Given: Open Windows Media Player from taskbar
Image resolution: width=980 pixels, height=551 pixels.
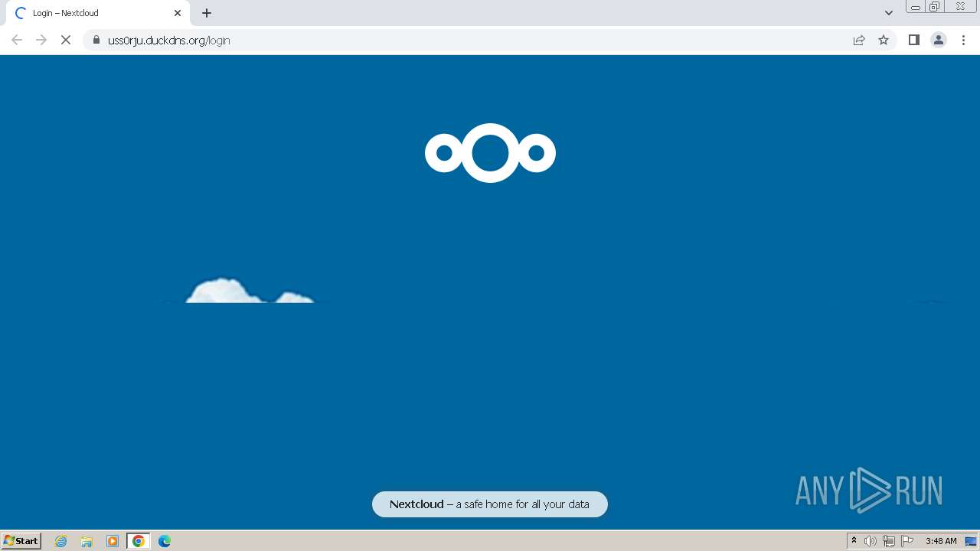Looking at the screenshot, I should (113, 541).
